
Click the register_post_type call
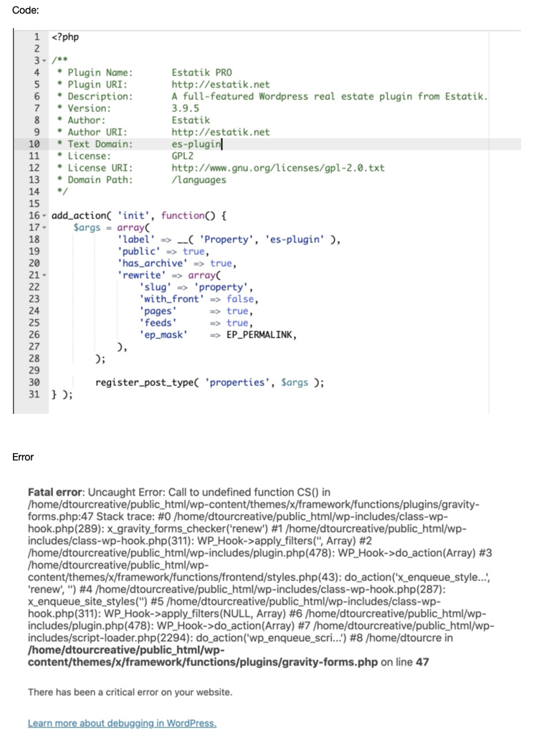pyautogui.click(x=147, y=382)
